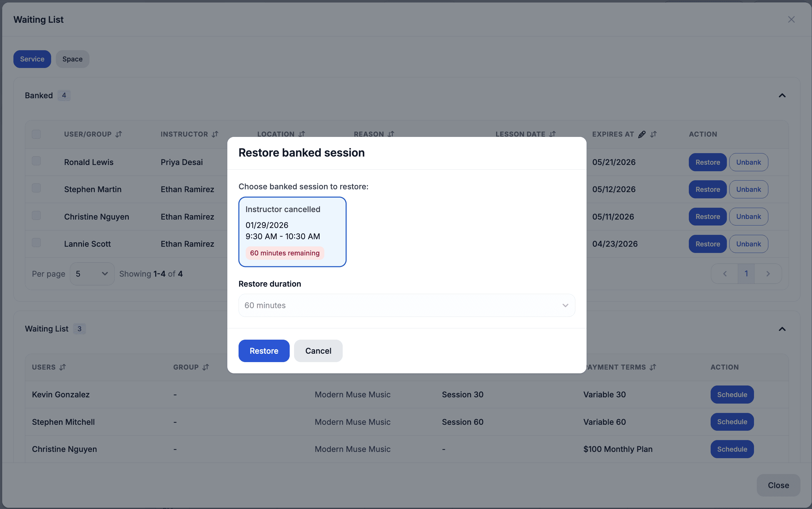Cancel the restore banked session dialog

click(x=318, y=351)
